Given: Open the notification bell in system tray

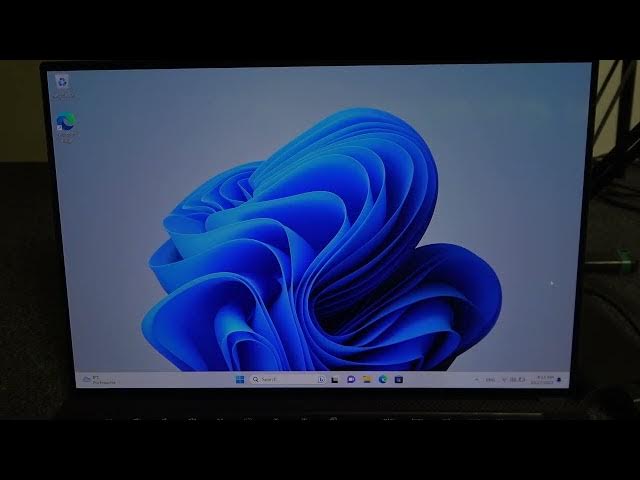Looking at the screenshot, I should click(x=559, y=380).
